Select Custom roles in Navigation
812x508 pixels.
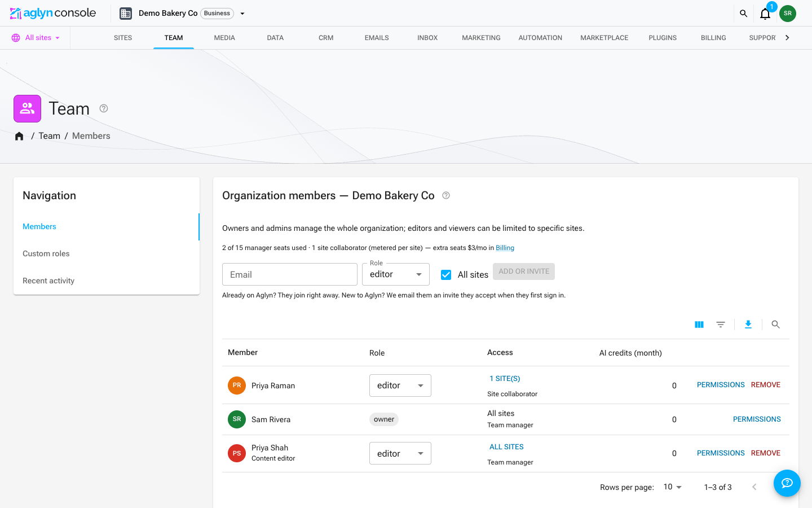coord(107,253)
